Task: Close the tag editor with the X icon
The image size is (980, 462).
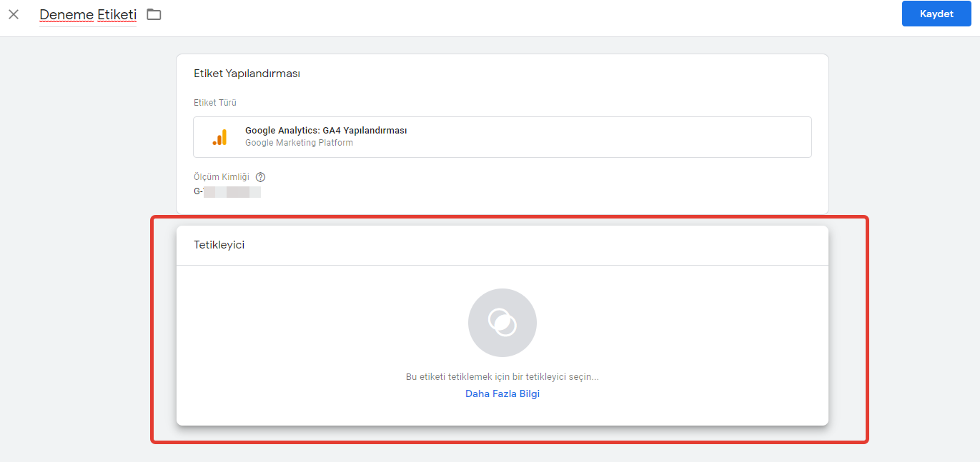Action: point(14,14)
